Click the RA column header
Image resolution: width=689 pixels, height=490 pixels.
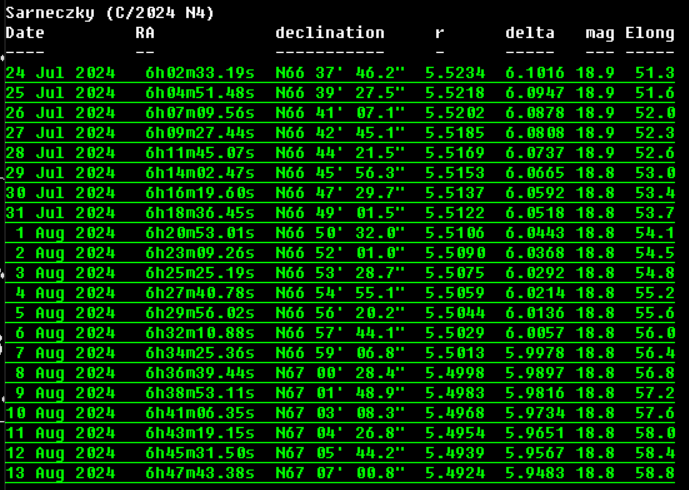pos(145,33)
